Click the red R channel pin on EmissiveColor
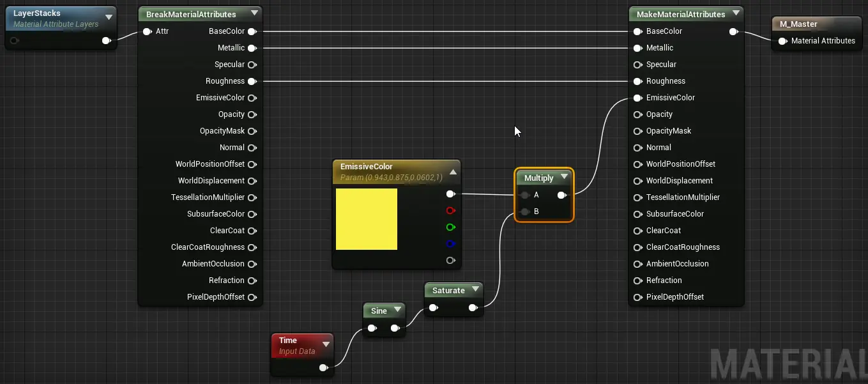 click(x=451, y=210)
